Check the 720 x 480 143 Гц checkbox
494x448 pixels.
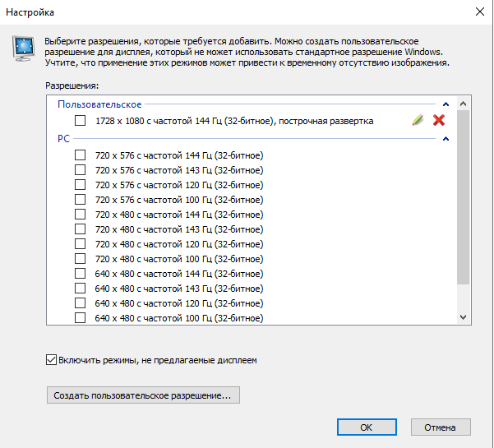click(x=80, y=229)
